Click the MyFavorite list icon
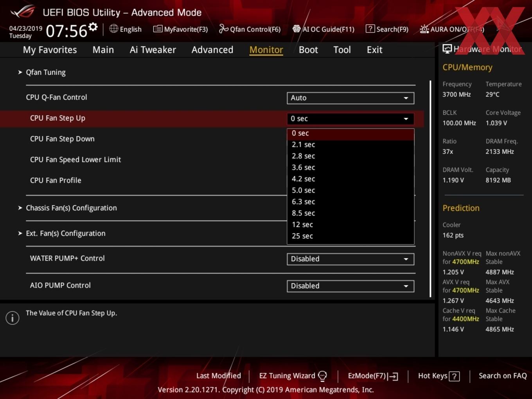 tap(158, 29)
